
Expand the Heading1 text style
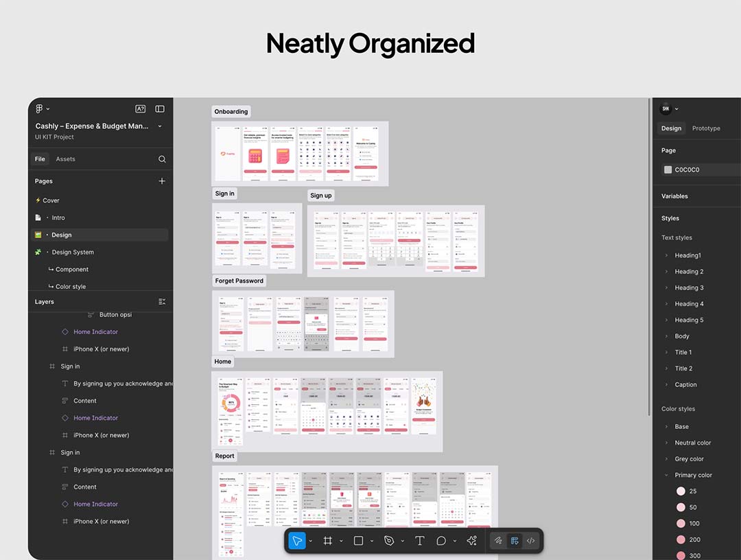(666, 255)
